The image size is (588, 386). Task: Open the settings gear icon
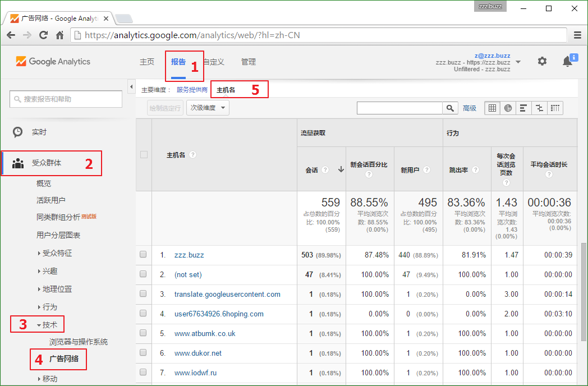[x=542, y=61]
